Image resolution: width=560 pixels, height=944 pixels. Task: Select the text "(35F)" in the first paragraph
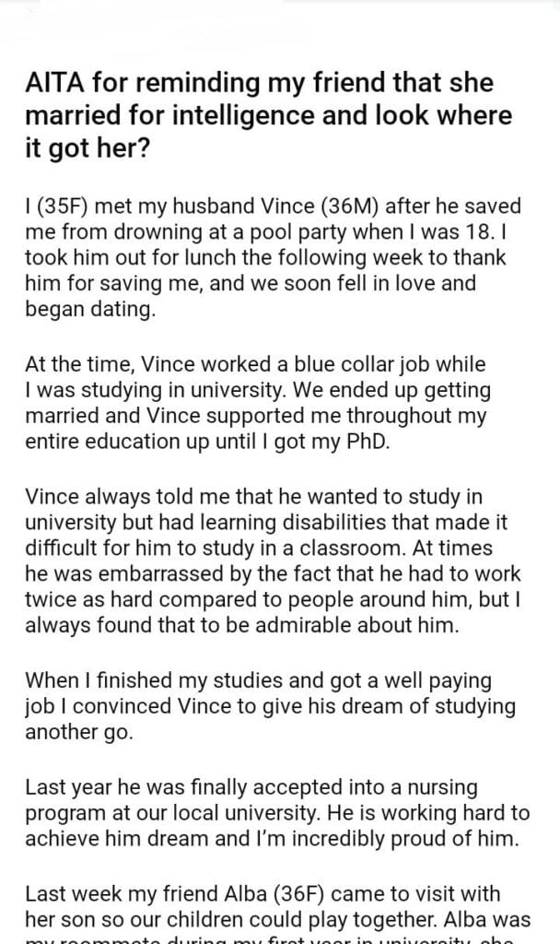58,206
